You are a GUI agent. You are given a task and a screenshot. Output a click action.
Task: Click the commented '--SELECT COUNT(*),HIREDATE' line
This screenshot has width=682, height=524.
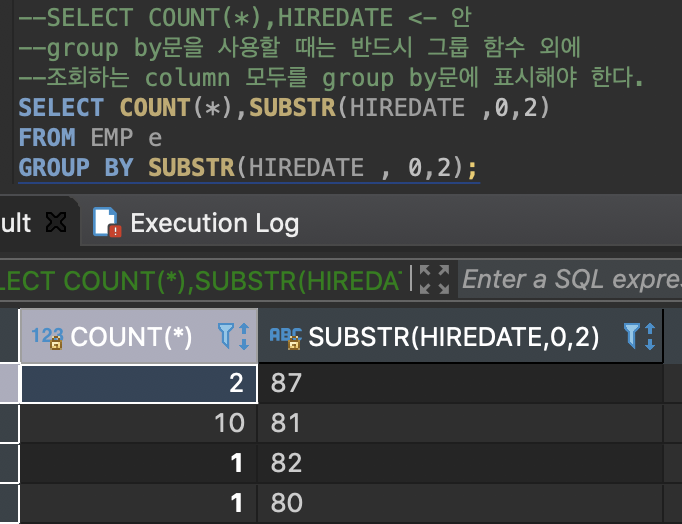(245, 17)
